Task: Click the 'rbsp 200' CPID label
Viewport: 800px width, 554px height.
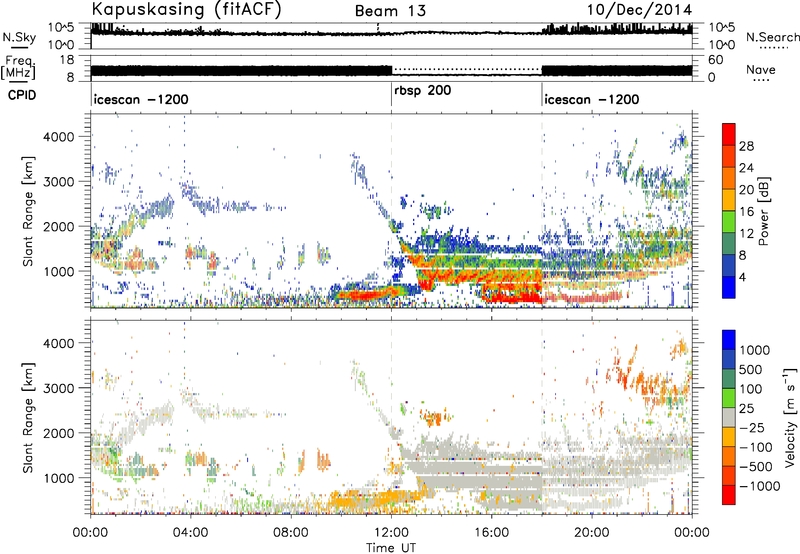Action: [423, 91]
